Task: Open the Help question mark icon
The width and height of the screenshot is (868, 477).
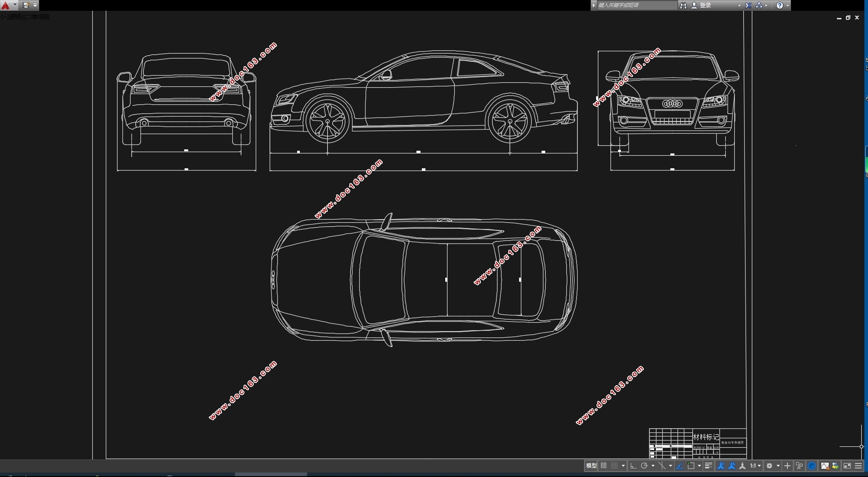Action: coord(780,5)
